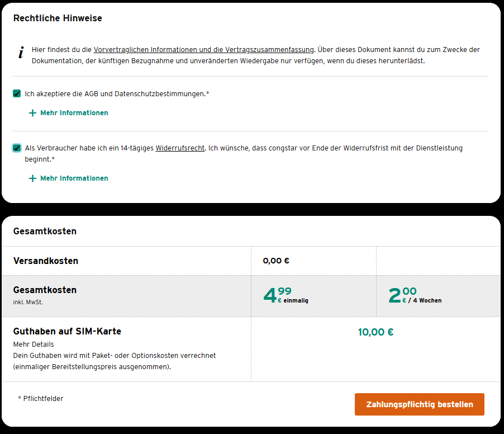The width and height of the screenshot is (504, 434).
Task: Expand Mehr Informationen for the Widerrufsrecht section
Action: [x=74, y=178]
